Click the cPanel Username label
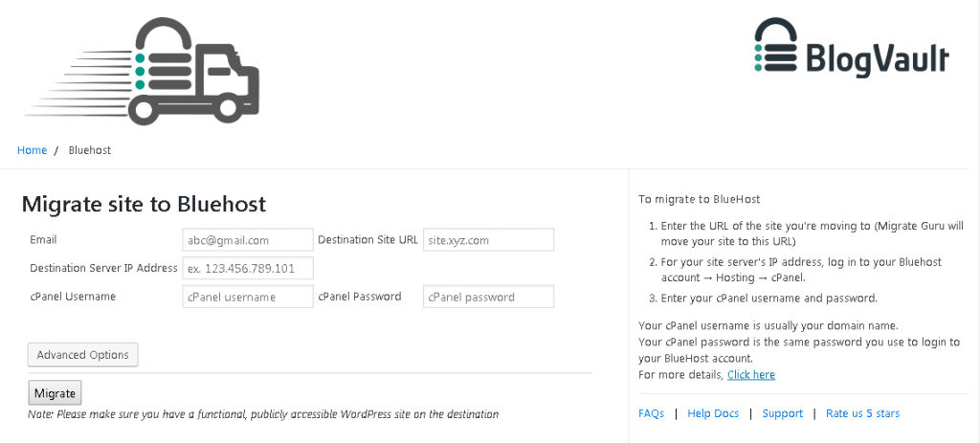Viewport: 980px width, 443px height. (x=73, y=297)
